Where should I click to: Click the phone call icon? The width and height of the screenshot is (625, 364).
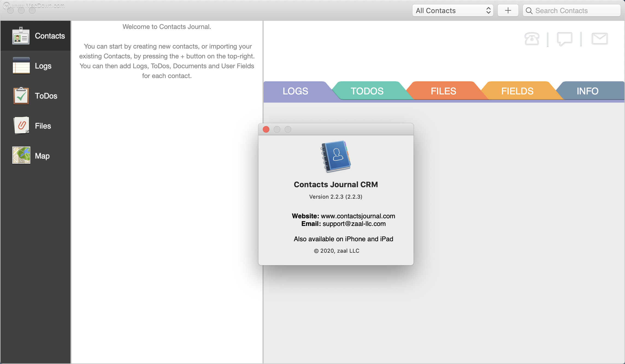pyautogui.click(x=532, y=39)
